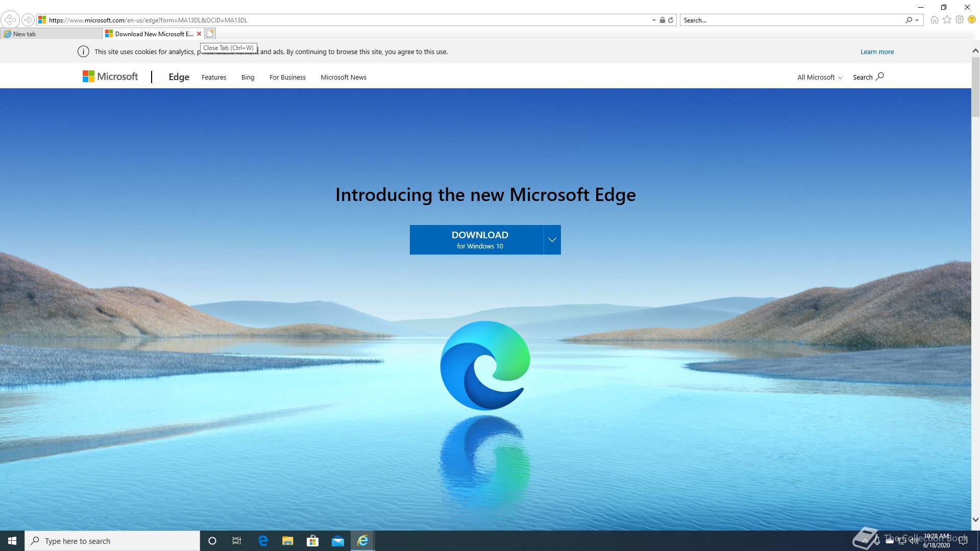980x551 pixels.
Task: Click the taskbar Type here to search box
Action: click(112, 541)
